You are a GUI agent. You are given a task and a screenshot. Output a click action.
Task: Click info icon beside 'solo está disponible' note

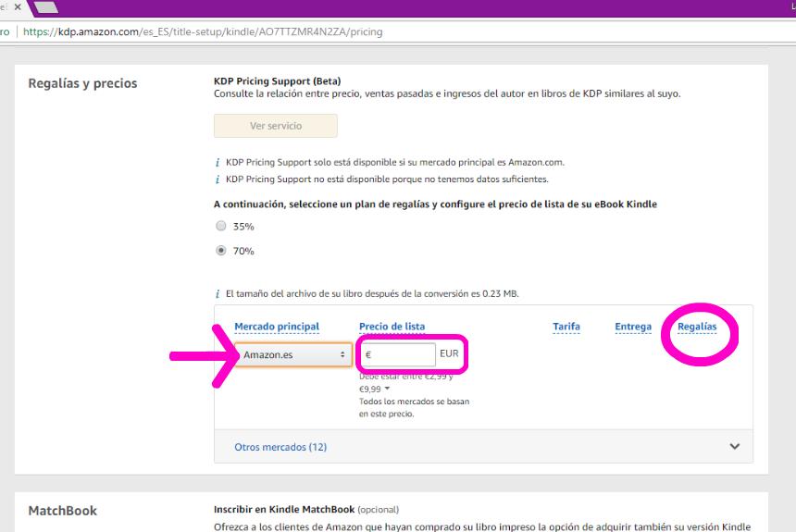pyautogui.click(x=217, y=162)
